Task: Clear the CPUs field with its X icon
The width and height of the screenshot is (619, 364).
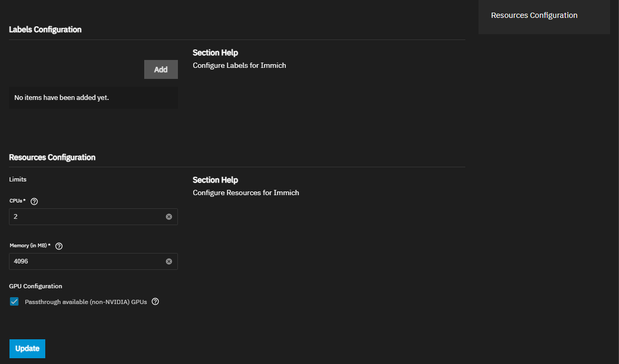Action: click(169, 217)
